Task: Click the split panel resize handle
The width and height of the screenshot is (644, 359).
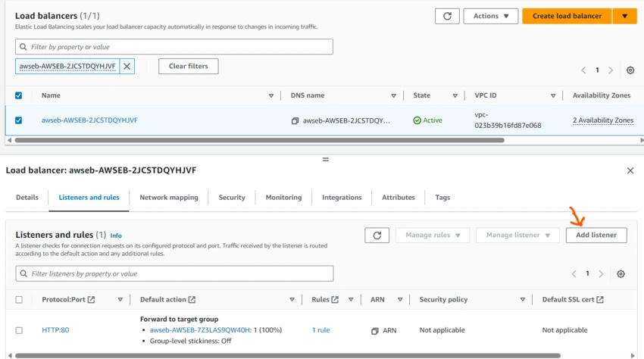Action: click(325, 159)
